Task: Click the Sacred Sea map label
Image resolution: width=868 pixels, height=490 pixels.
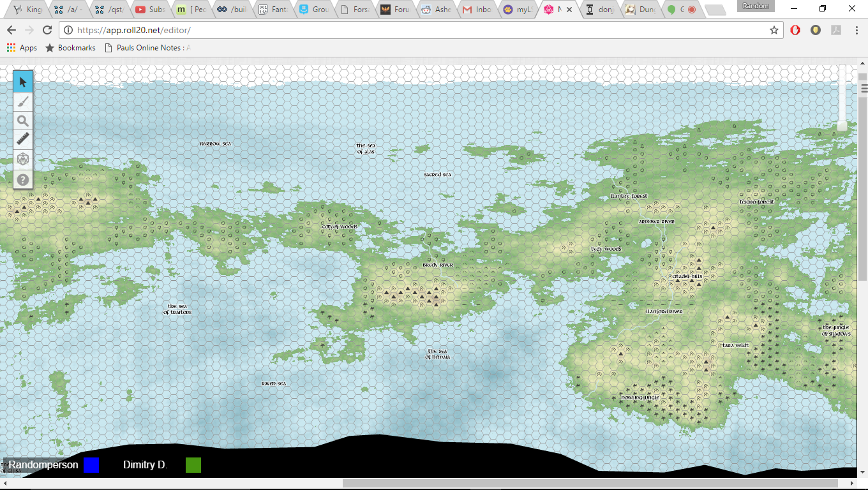Action: [438, 175]
